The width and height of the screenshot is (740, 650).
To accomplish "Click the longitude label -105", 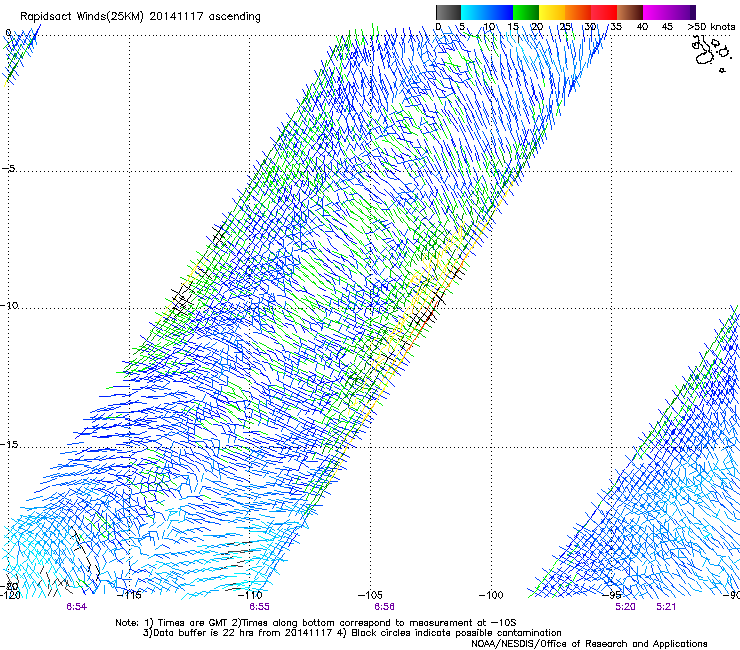I will coord(370,595).
